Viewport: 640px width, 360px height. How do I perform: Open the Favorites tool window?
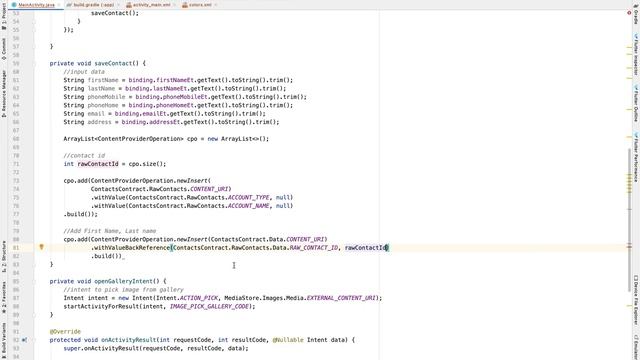click(x=4, y=297)
